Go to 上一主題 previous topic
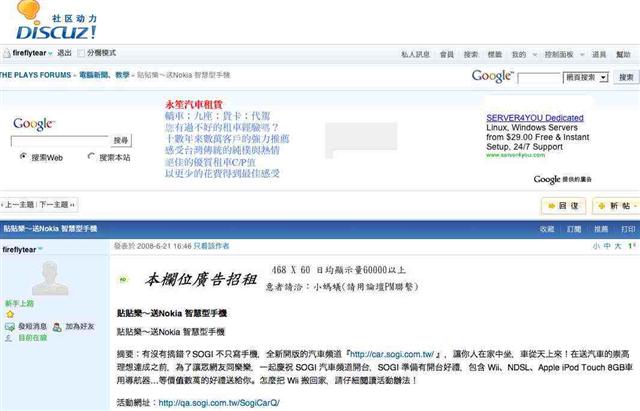Viewport: 640px width, 411px height. coord(18,204)
